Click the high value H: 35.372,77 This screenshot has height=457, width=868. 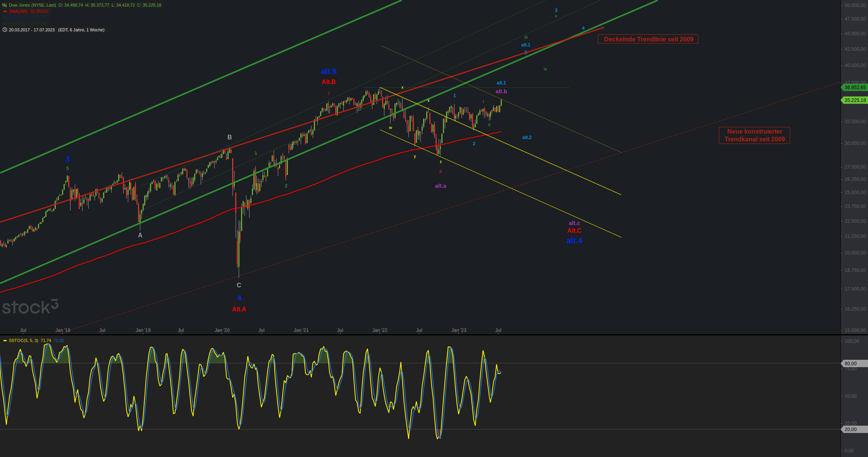(97, 5)
